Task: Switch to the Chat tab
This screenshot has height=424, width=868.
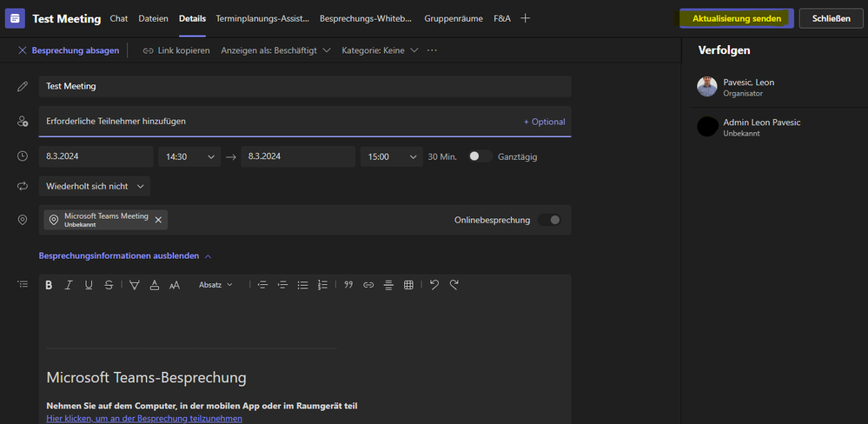Action: pos(119,18)
